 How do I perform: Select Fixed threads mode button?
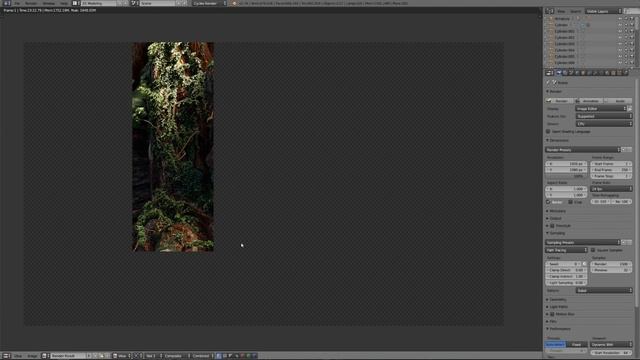tap(577, 345)
